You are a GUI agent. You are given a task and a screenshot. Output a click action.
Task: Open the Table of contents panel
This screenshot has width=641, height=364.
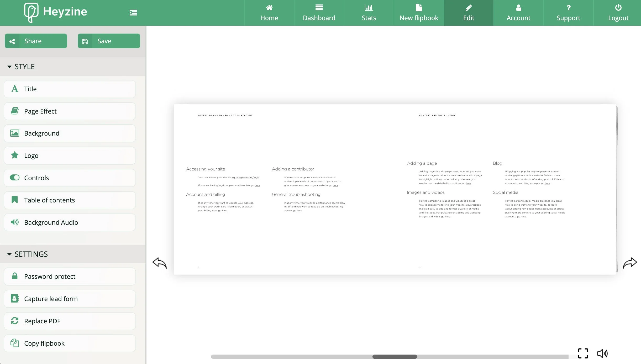coord(70,200)
